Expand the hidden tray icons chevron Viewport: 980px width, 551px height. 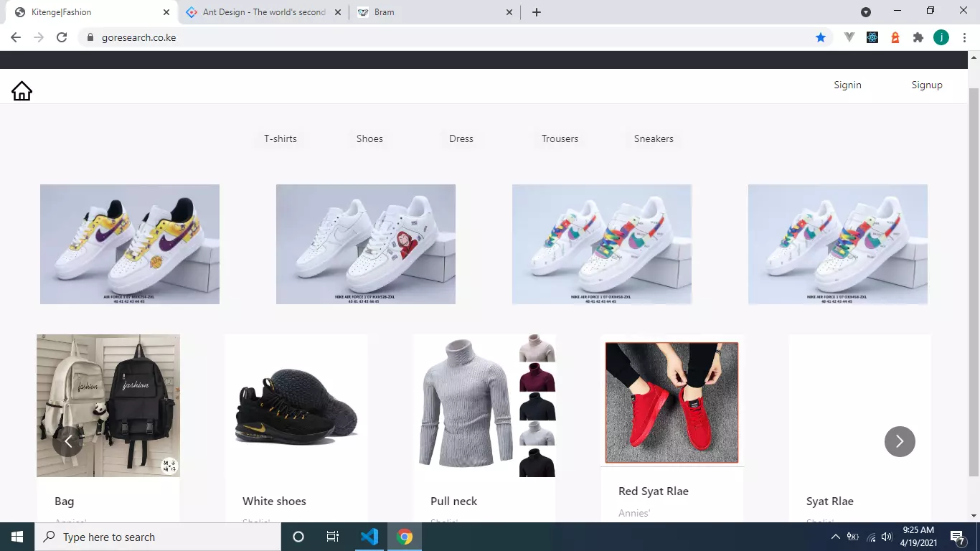(835, 537)
